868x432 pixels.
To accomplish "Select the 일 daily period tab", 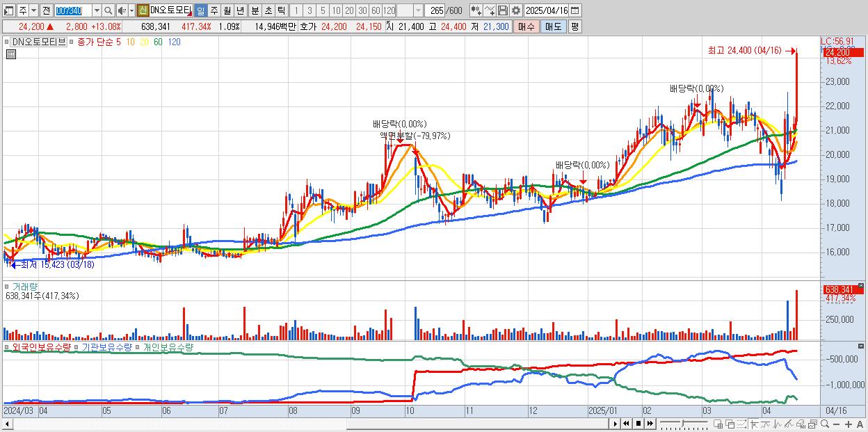I will (x=200, y=11).
